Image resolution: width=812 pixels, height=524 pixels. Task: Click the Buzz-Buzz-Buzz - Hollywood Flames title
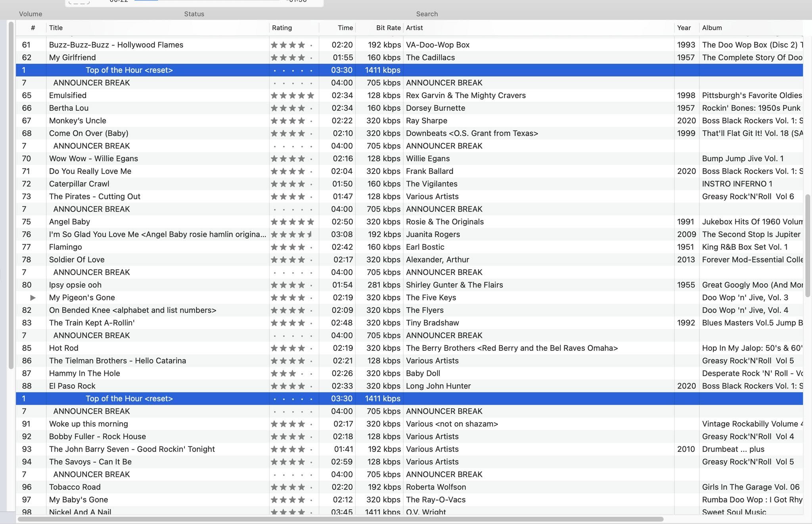pos(116,45)
